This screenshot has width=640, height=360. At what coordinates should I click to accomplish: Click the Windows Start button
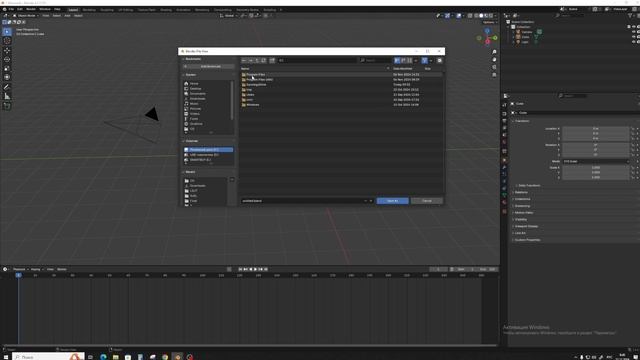(5, 357)
